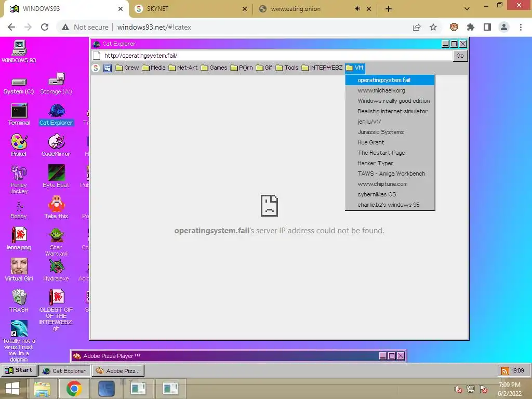Expand the Media bookmarks folder

154,68
